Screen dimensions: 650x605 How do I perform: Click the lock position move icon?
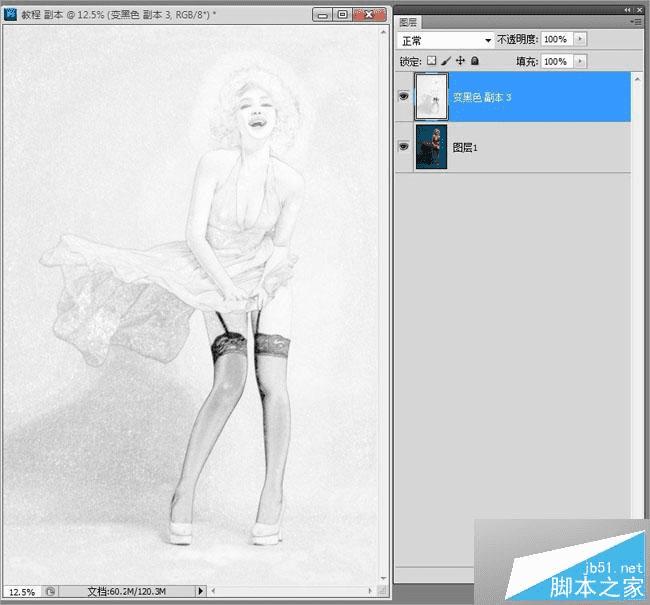(x=460, y=61)
